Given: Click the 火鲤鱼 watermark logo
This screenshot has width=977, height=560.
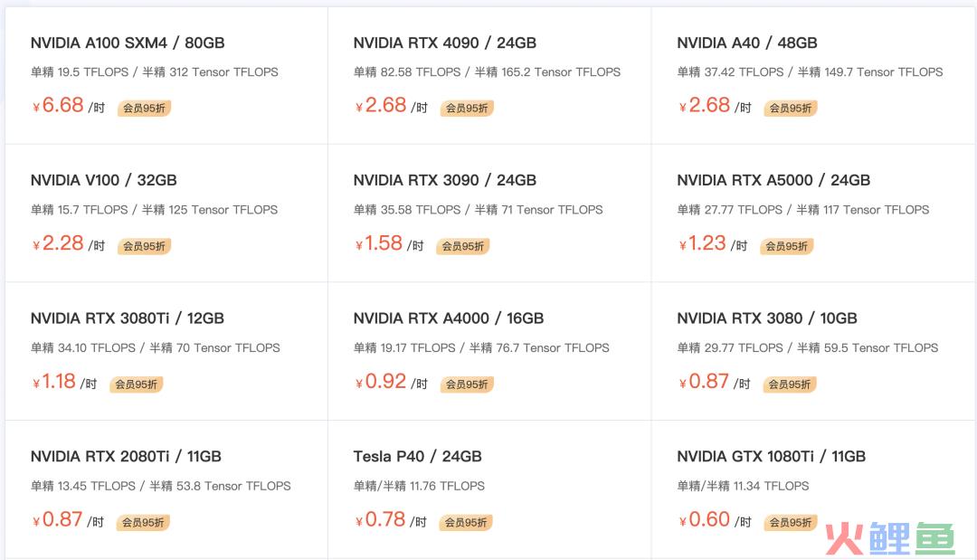Looking at the screenshot, I should (890, 538).
